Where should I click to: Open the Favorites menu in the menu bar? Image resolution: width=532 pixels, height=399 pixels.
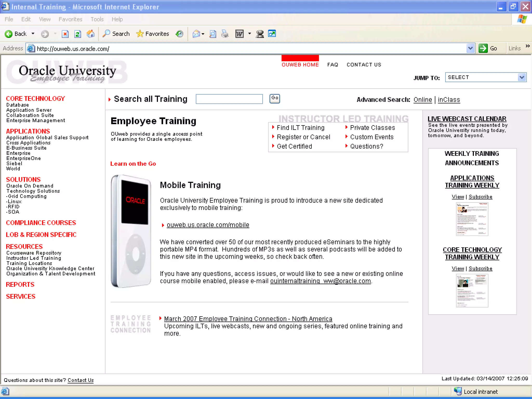coord(70,19)
